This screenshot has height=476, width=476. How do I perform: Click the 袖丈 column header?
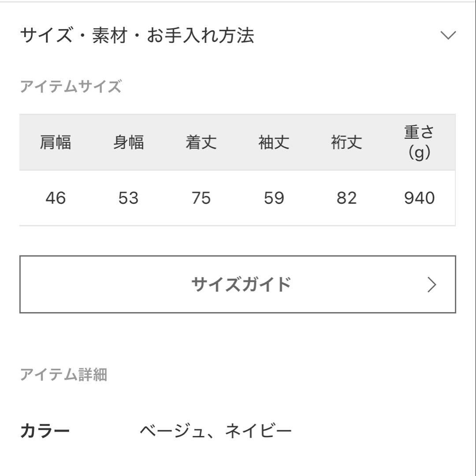pyautogui.click(x=274, y=142)
